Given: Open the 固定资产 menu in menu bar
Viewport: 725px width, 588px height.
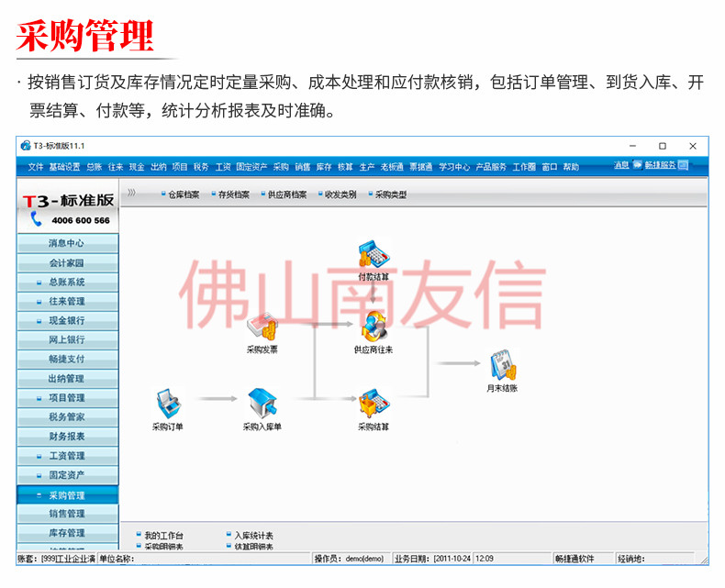Looking at the screenshot, I should coord(251,167).
